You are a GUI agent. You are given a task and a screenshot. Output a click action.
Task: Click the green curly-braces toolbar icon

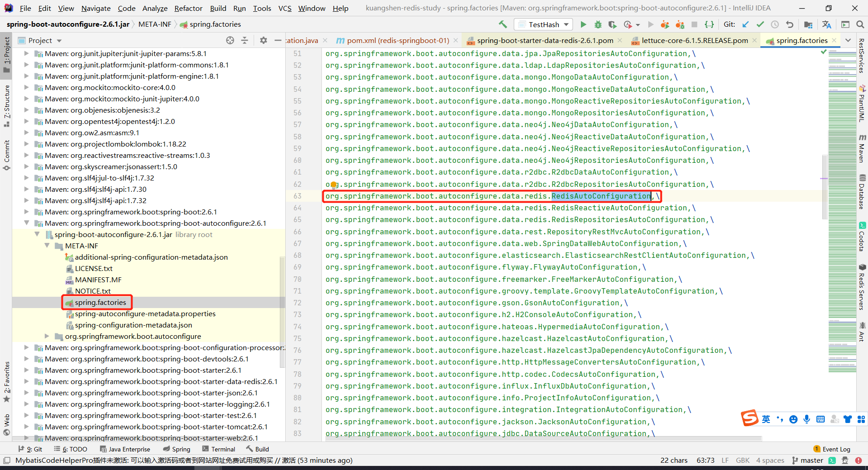709,24
